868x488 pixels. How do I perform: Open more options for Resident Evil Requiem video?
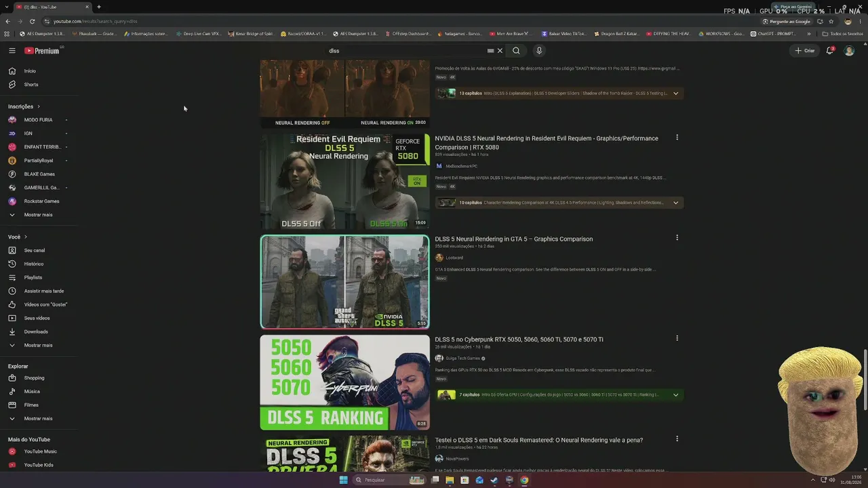coord(677,138)
